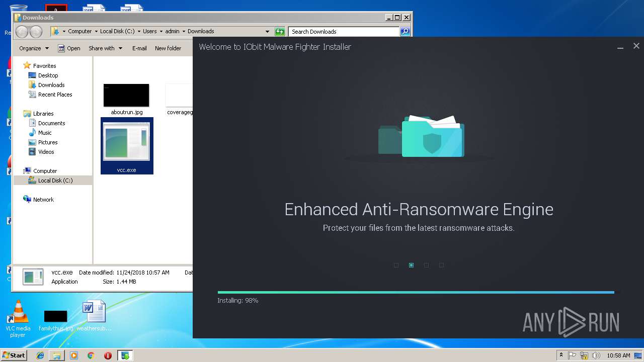Open the Organize dropdown menu

click(34, 48)
